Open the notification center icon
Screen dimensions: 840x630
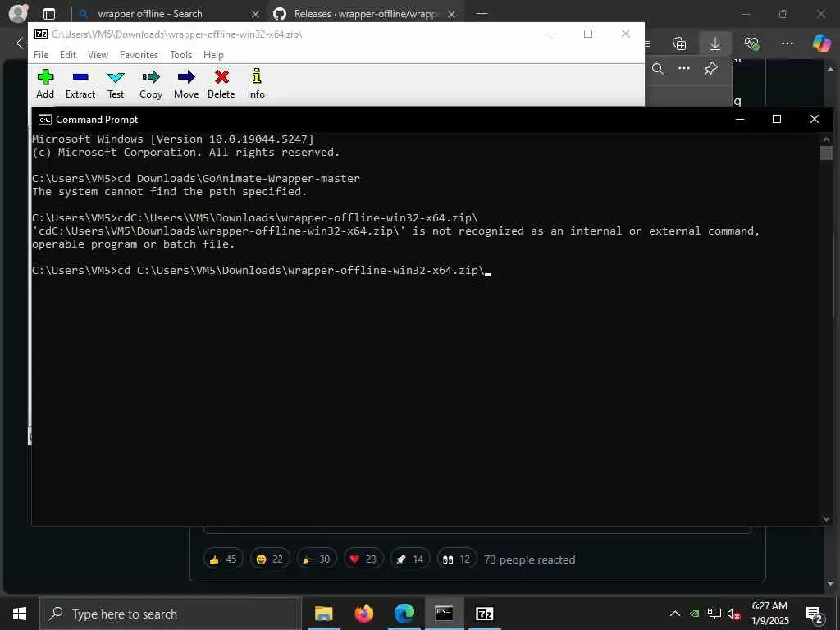(815, 614)
